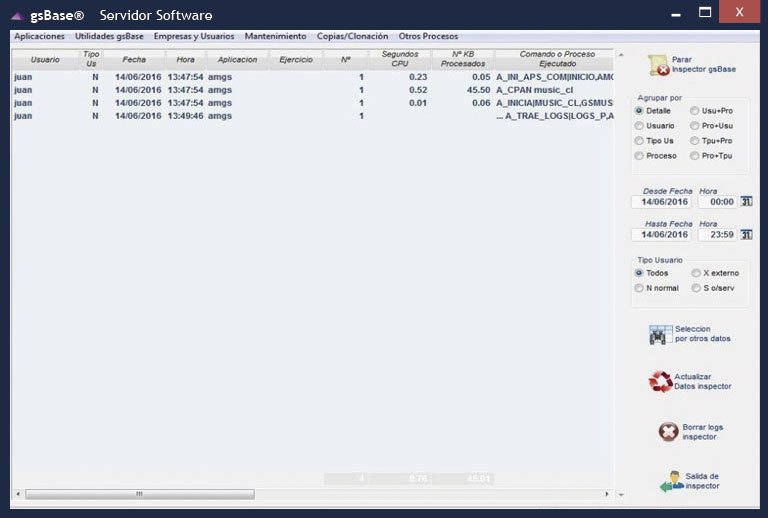Screen dimensions: 768x518
Task: Select the Tpu+Pro grouping option
Action: [x=694, y=141]
